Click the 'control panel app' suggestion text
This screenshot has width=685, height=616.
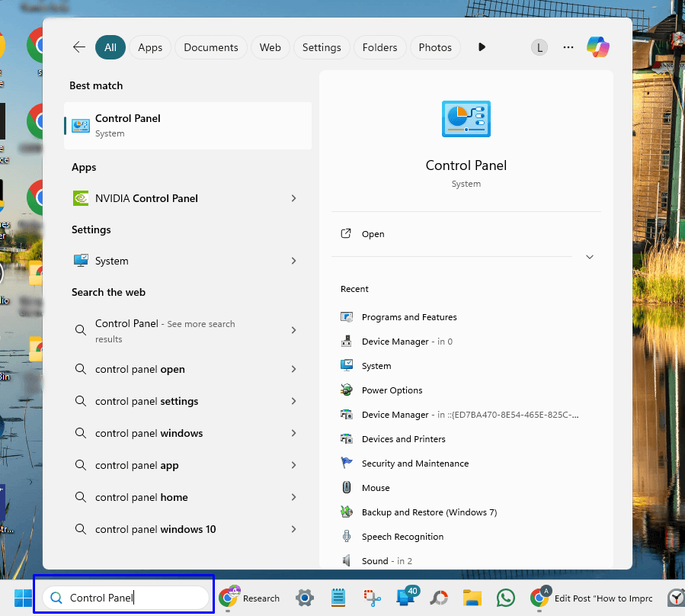pyautogui.click(x=136, y=465)
